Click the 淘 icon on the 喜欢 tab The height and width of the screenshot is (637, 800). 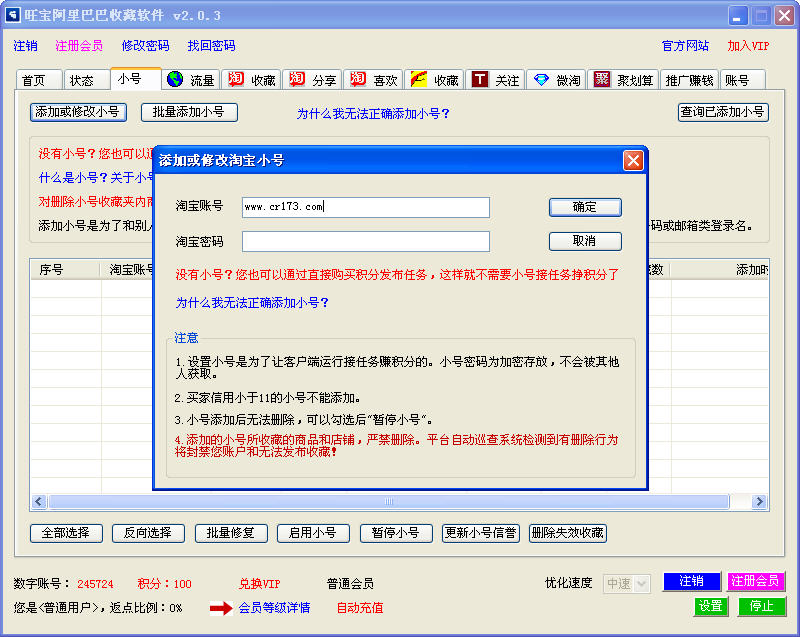coord(358,79)
